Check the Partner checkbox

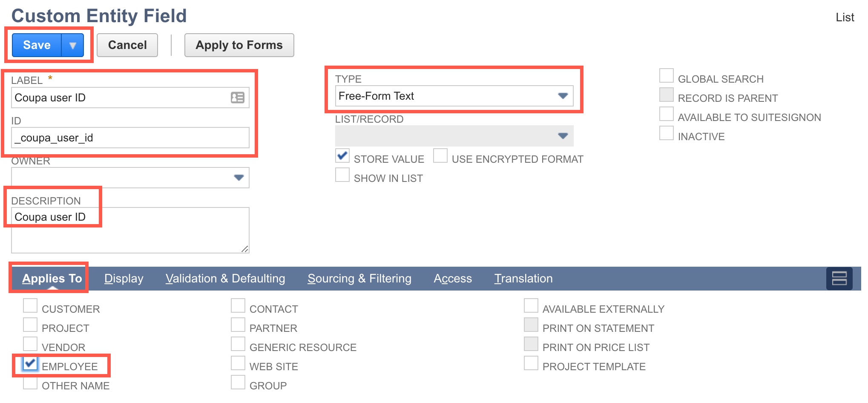click(x=238, y=325)
